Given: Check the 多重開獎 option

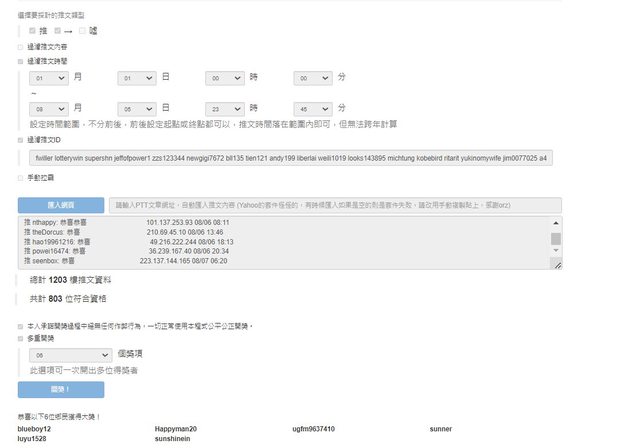Looking at the screenshot, I should click(20, 339).
